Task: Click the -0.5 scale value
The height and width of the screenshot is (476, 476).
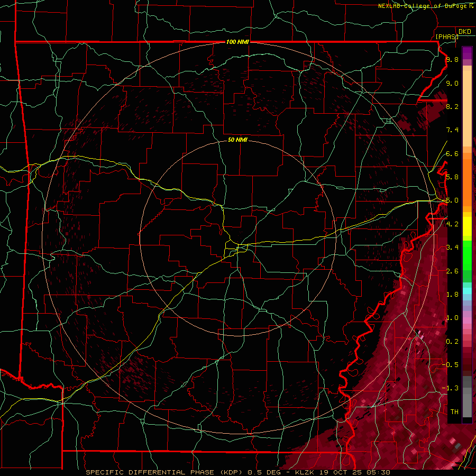Action: coord(450,365)
